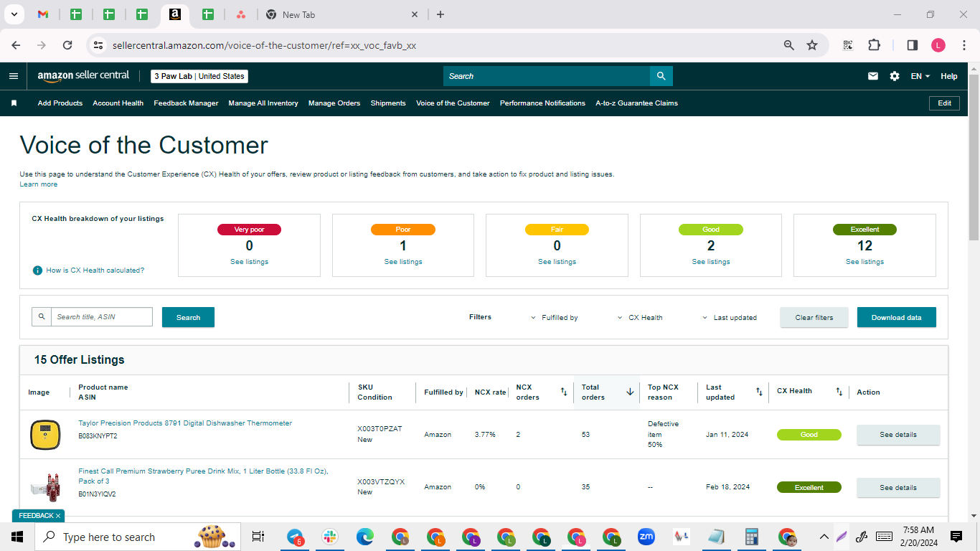
Task: Go to Account Health
Action: point(118,103)
